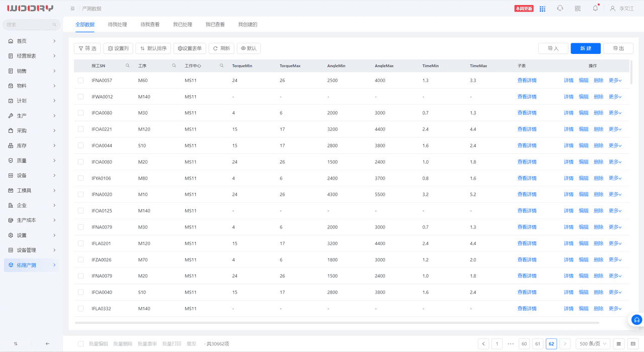Expand the 设备管理 sidebar menu
The image size is (644, 352).
click(32, 250)
